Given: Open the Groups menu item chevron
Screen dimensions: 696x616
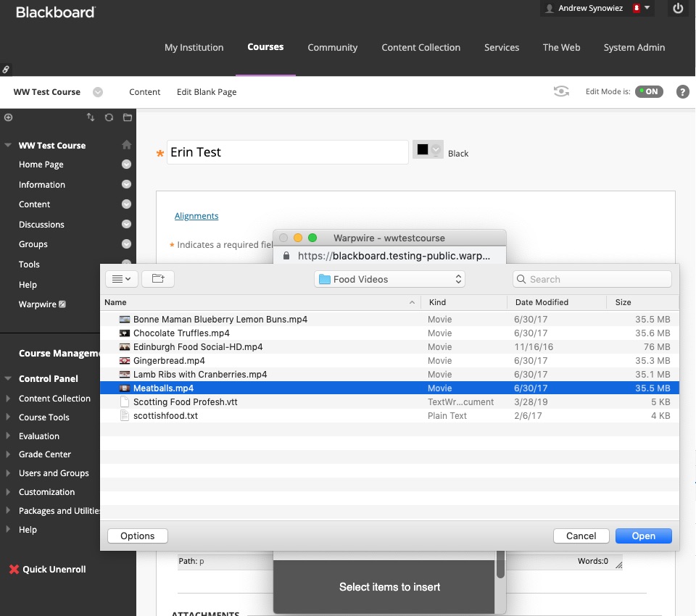Looking at the screenshot, I should point(126,244).
